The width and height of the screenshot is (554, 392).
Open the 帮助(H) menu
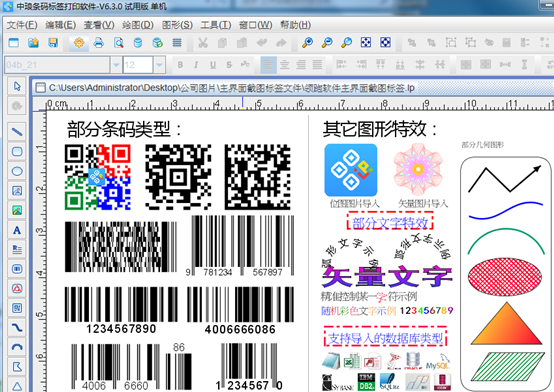click(295, 25)
